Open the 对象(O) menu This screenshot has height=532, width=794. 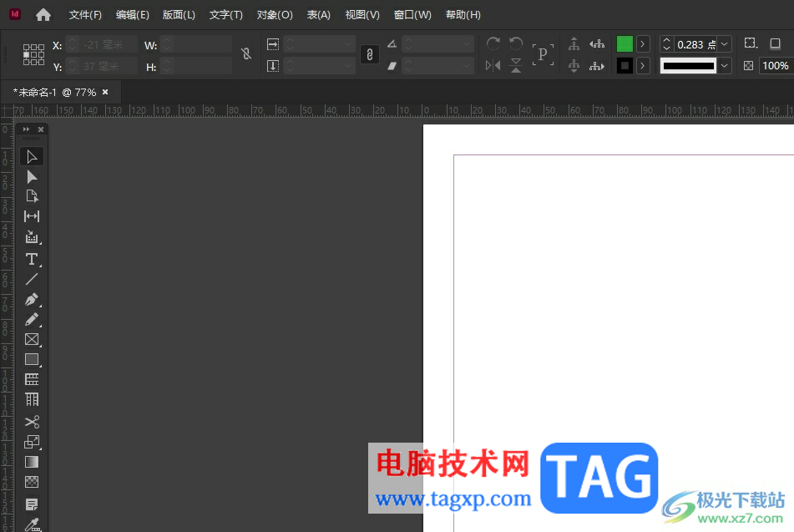coord(275,15)
